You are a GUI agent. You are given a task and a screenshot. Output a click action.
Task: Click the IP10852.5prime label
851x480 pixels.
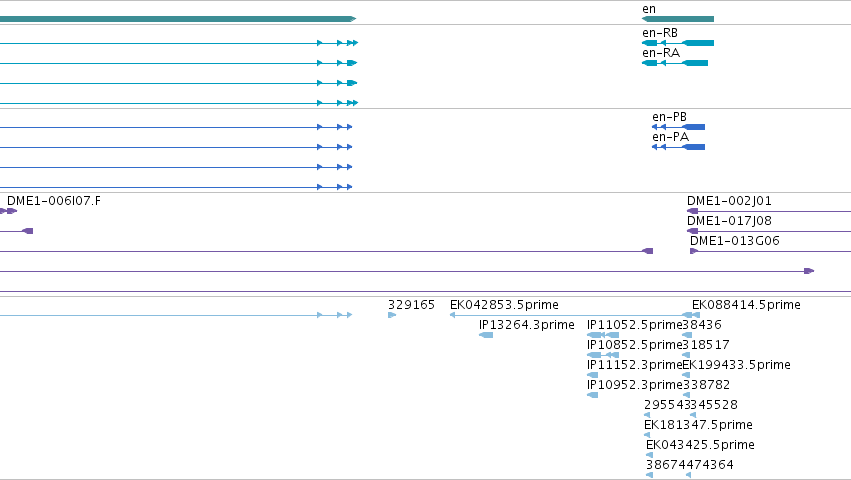point(634,345)
